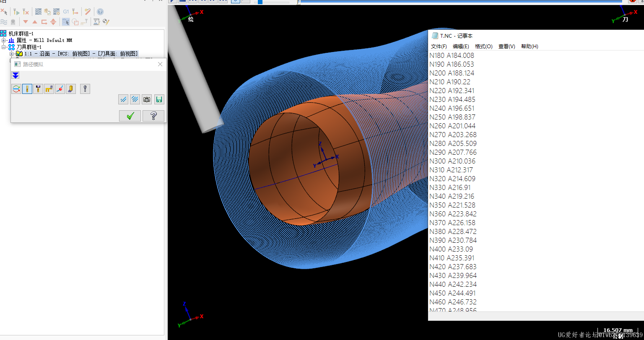Screen dimensions: 644x340
Task: Click line N370 A226.158 in Notepad
Action: pos(452,223)
